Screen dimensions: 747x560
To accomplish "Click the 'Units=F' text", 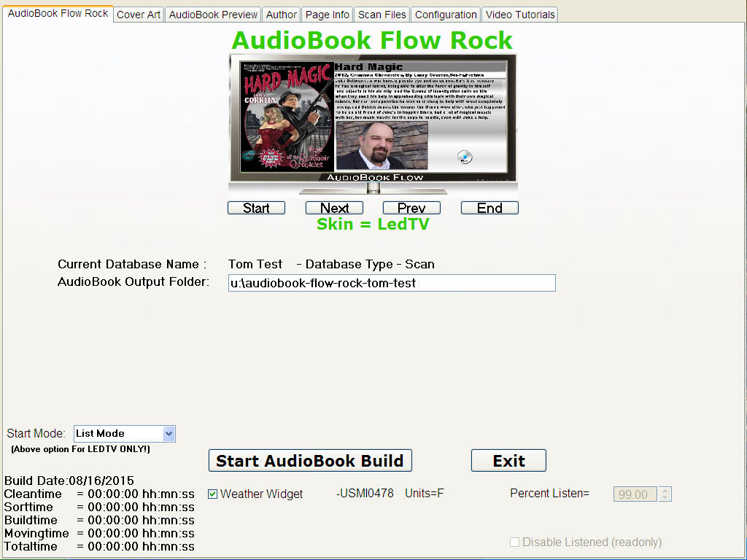I will click(424, 494).
